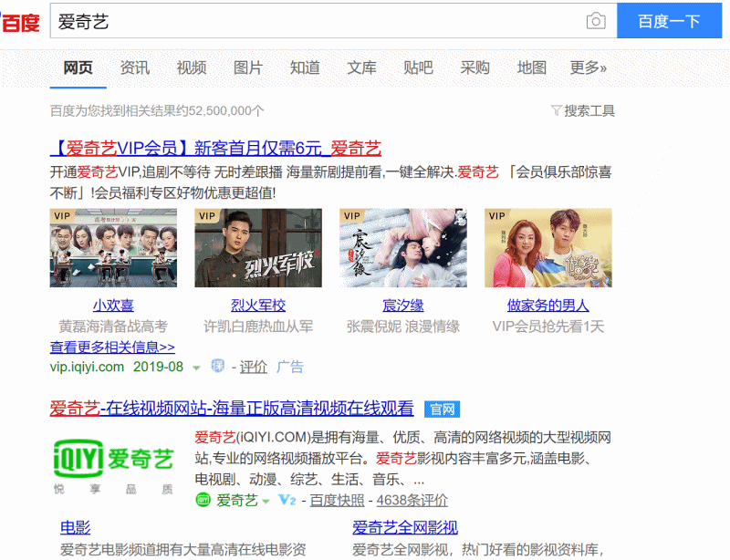This screenshot has width=730, height=560.
Task: Open the 做家务的男人 text link
Action: pyautogui.click(x=548, y=306)
